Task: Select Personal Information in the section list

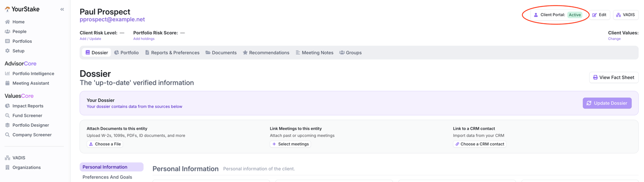Action: click(x=111, y=167)
